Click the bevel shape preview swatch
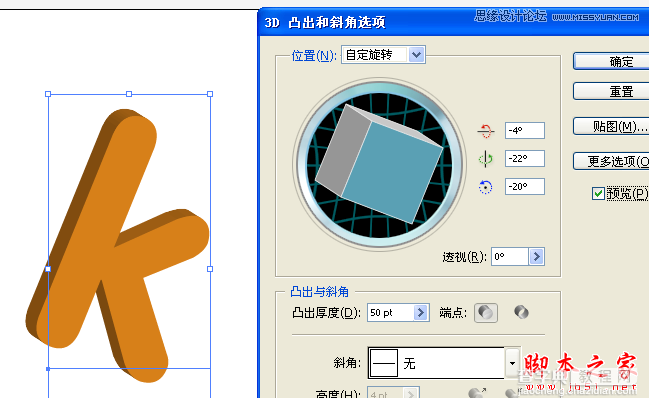This screenshot has height=398, width=649. tap(384, 363)
